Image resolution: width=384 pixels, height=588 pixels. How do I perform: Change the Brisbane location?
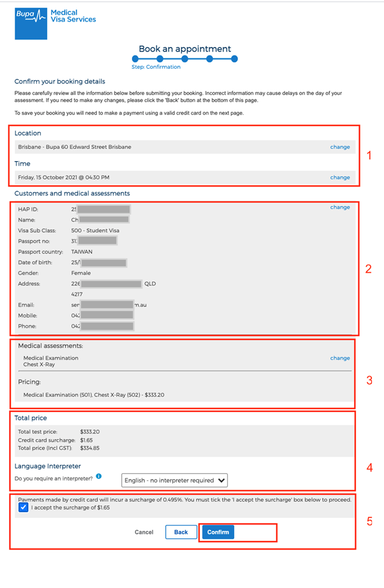pyautogui.click(x=339, y=147)
